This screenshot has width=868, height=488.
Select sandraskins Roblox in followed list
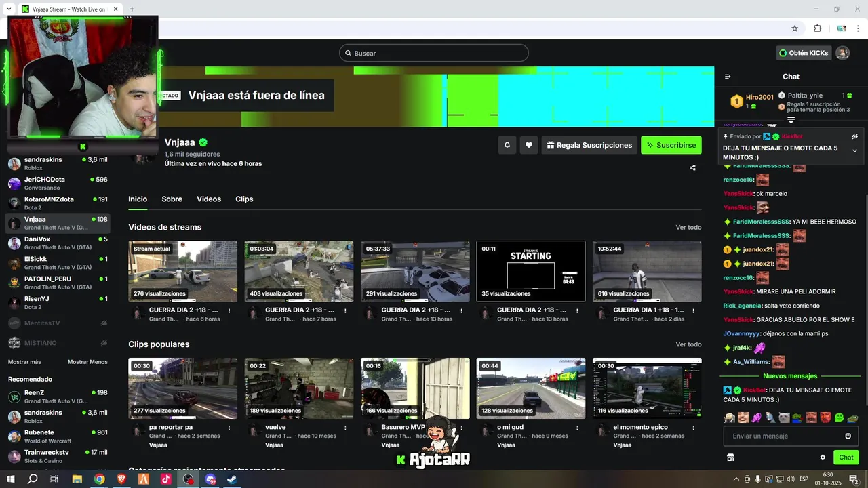pyautogui.click(x=58, y=163)
